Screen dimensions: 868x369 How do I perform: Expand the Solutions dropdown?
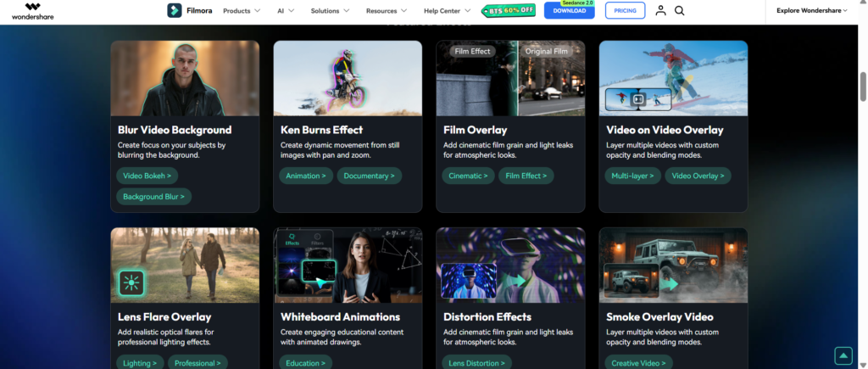[x=330, y=10]
